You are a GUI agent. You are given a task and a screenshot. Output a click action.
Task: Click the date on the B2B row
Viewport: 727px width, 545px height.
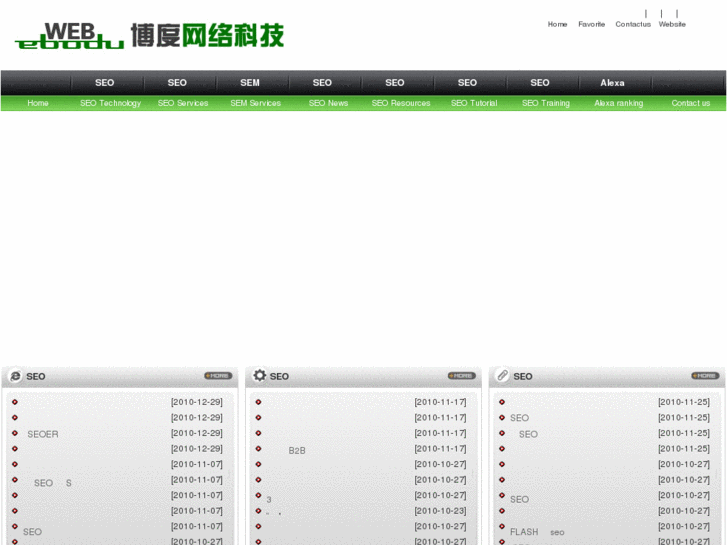pos(440,449)
